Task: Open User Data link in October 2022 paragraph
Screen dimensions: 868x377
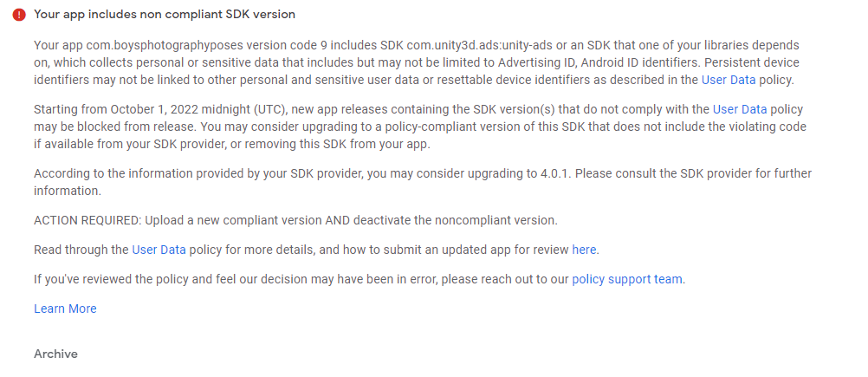Action: coord(740,109)
